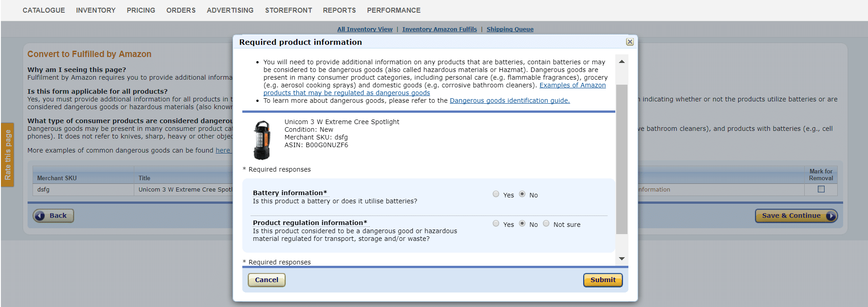Select Yes for Product regulation information

496,224
